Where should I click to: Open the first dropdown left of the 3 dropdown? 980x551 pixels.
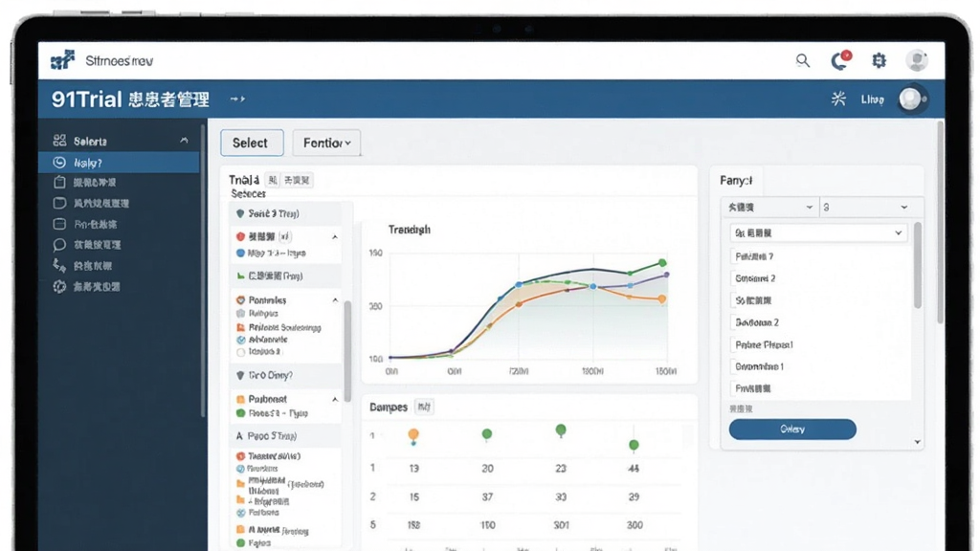pos(770,208)
